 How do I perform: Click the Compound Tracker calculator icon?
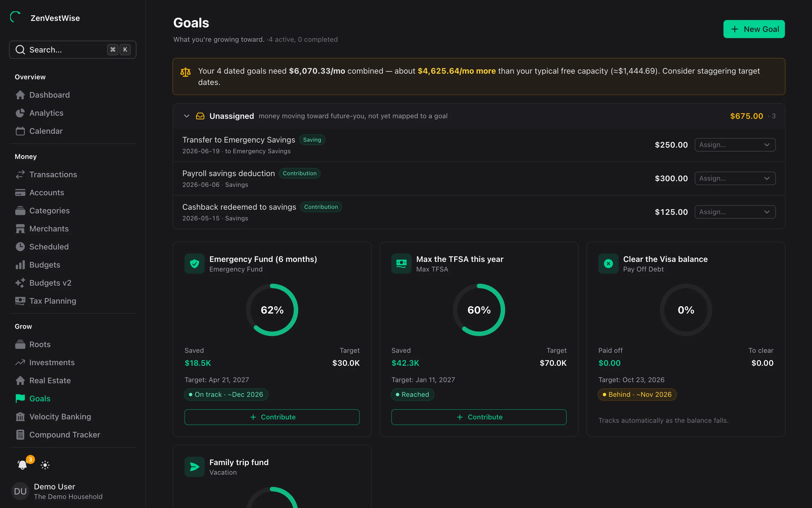(x=20, y=435)
